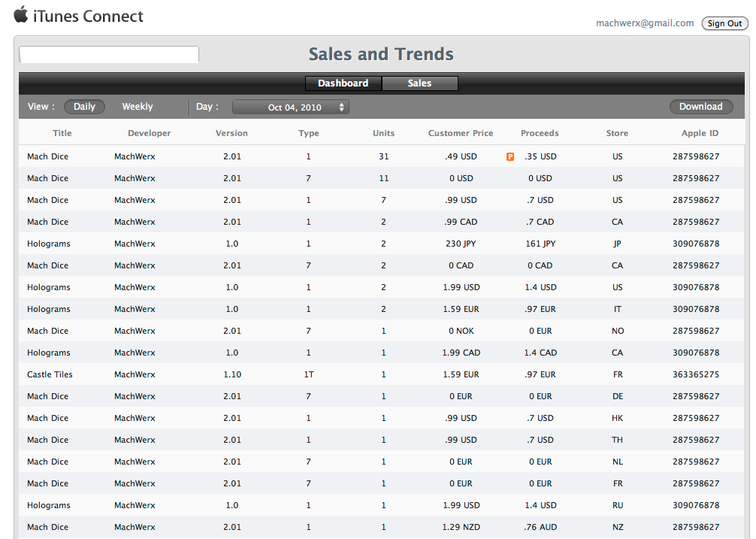
Task: Open the machwerx@gmail.com account link
Action: pyautogui.click(x=645, y=23)
